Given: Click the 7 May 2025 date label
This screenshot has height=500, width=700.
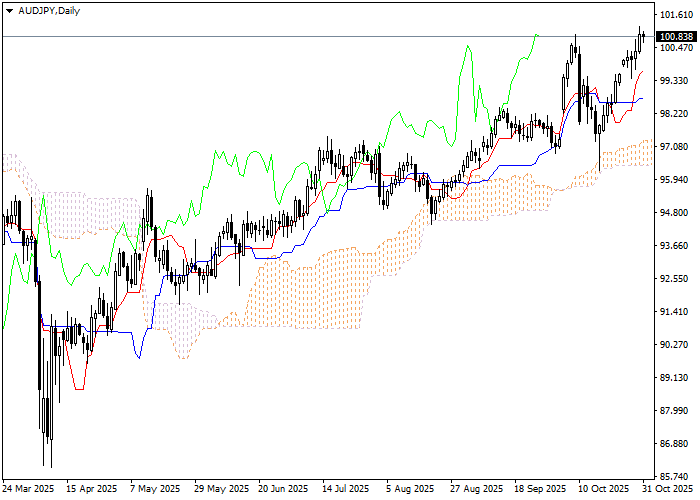Looking at the screenshot, I should pyautogui.click(x=156, y=489).
